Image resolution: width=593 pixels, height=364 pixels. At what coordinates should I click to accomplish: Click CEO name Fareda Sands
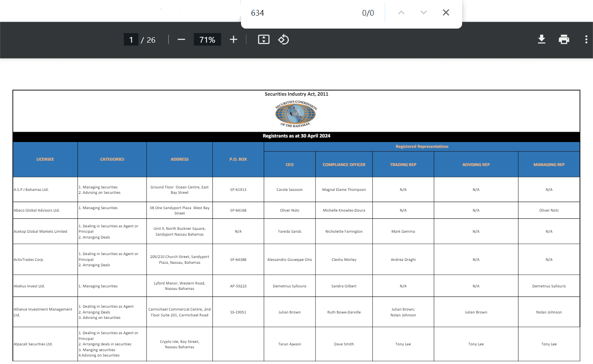pos(290,231)
